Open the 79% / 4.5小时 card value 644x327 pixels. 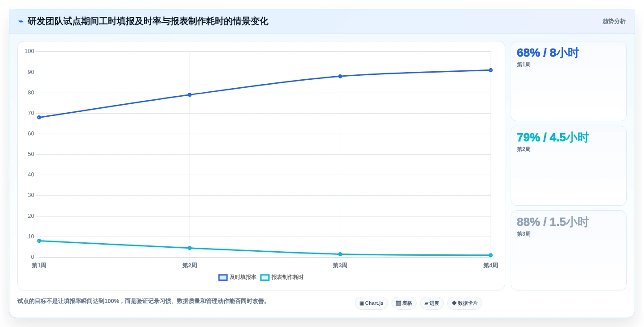coord(553,138)
